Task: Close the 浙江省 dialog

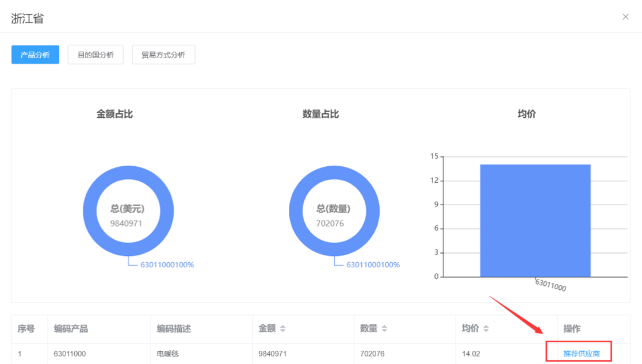Action: coord(625,17)
